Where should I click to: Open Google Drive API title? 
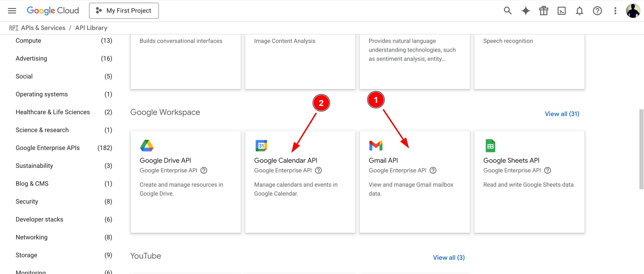(165, 161)
